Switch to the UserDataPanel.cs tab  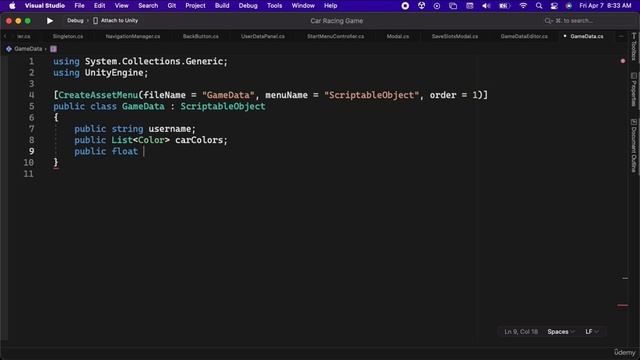point(262,36)
